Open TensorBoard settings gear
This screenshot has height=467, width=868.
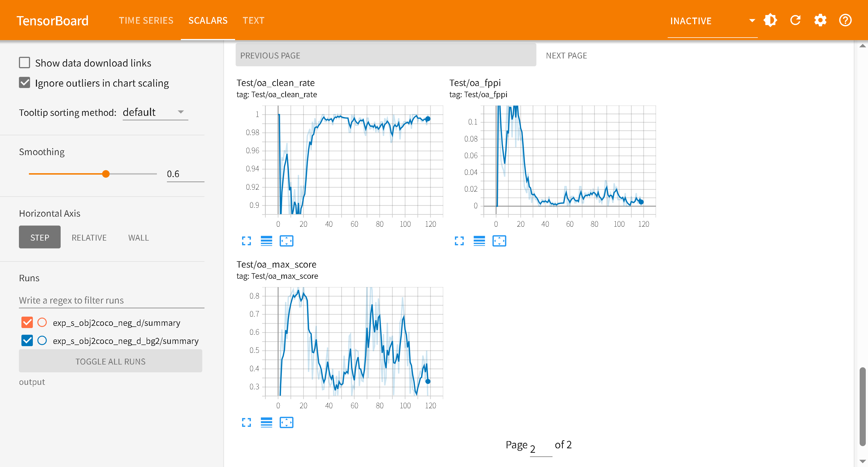820,20
